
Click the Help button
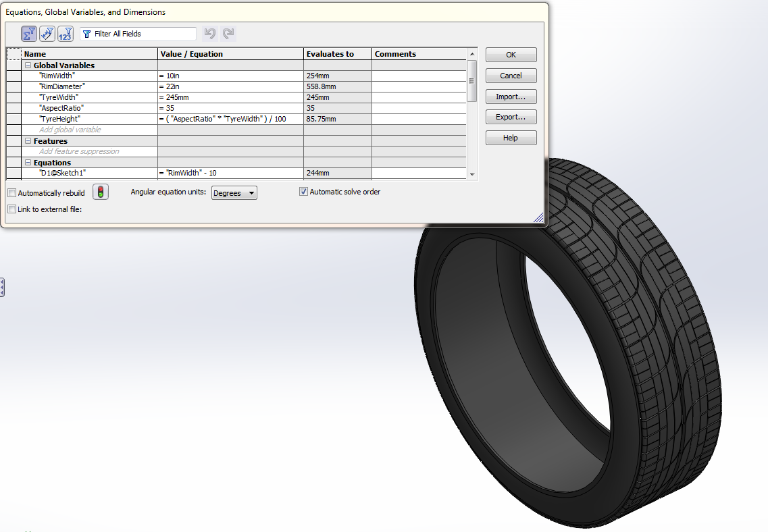point(511,138)
